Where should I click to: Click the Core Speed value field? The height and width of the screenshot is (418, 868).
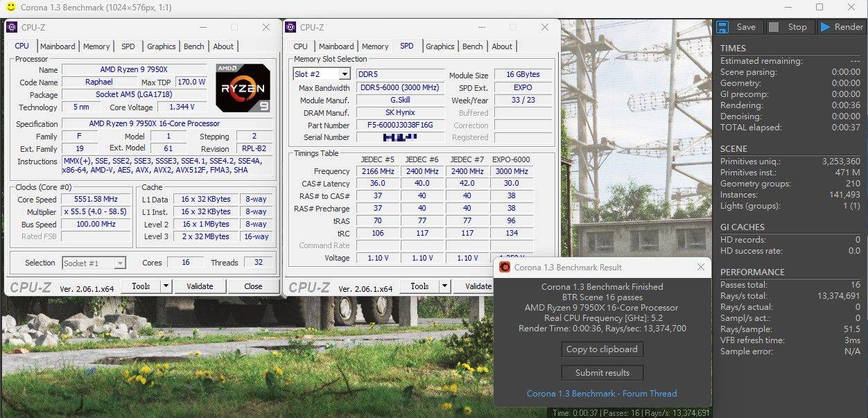95,199
